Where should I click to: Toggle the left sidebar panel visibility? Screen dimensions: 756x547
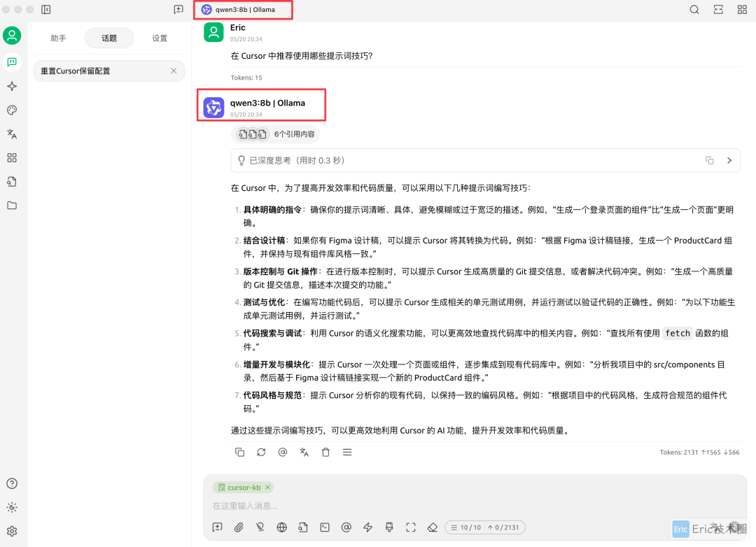pyautogui.click(x=45, y=10)
